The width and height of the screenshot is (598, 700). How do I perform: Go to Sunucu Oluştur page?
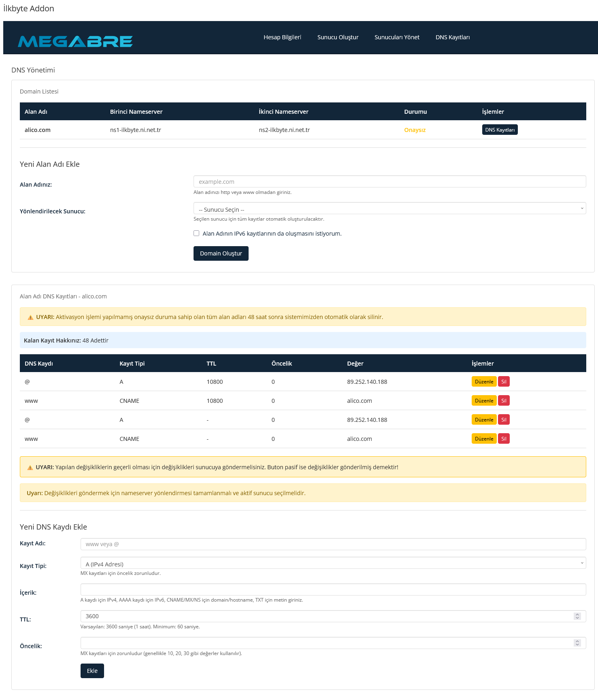tap(338, 37)
